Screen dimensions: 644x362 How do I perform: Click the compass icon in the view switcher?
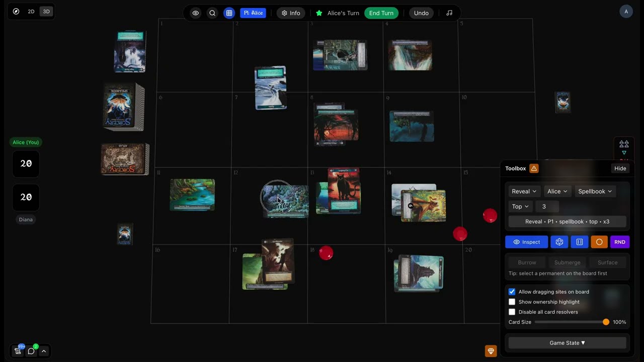click(16, 11)
